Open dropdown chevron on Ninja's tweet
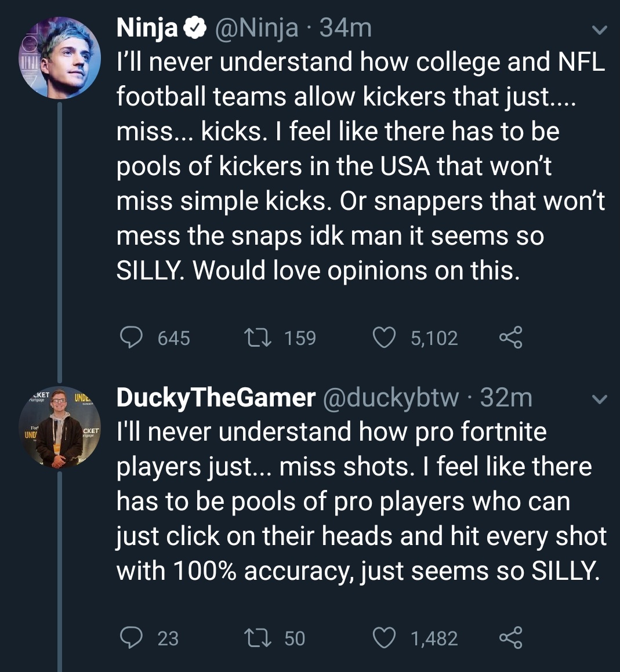Viewport: 620px width, 672px height. (600, 29)
